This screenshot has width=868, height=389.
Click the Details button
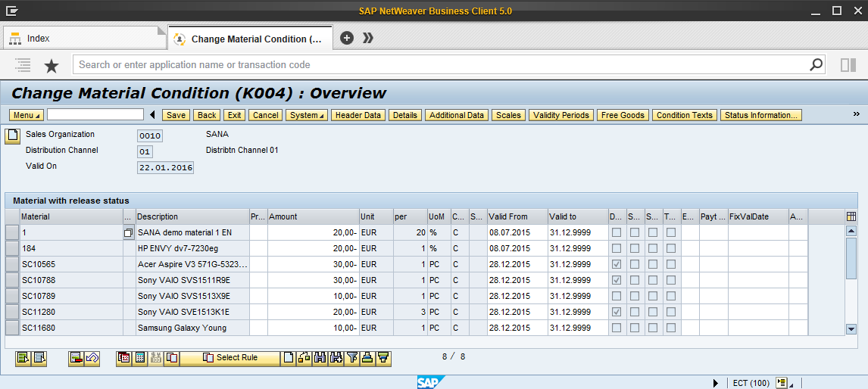[x=404, y=115]
